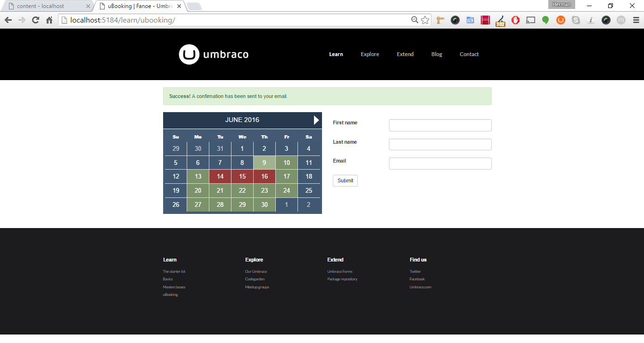Open the Extend nav menu item
The width and height of the screenshot is (644, 343).
tap(405, 54)
